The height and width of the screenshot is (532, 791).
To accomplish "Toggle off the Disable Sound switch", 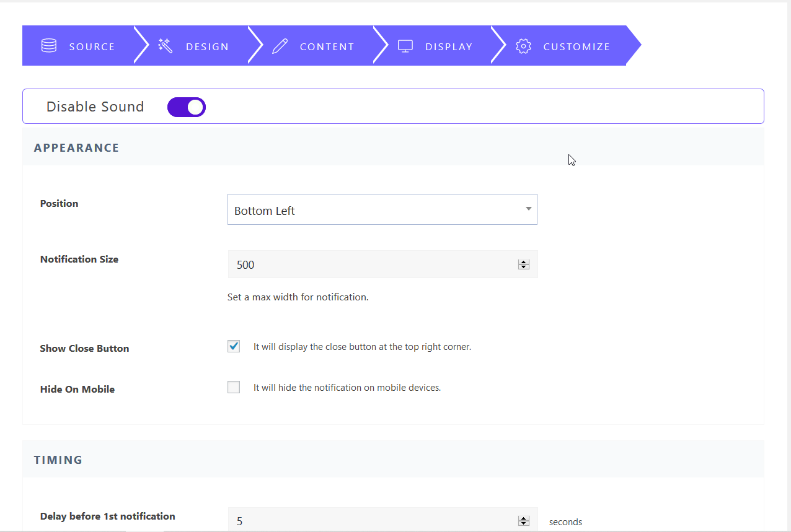I will pos(186,107).
